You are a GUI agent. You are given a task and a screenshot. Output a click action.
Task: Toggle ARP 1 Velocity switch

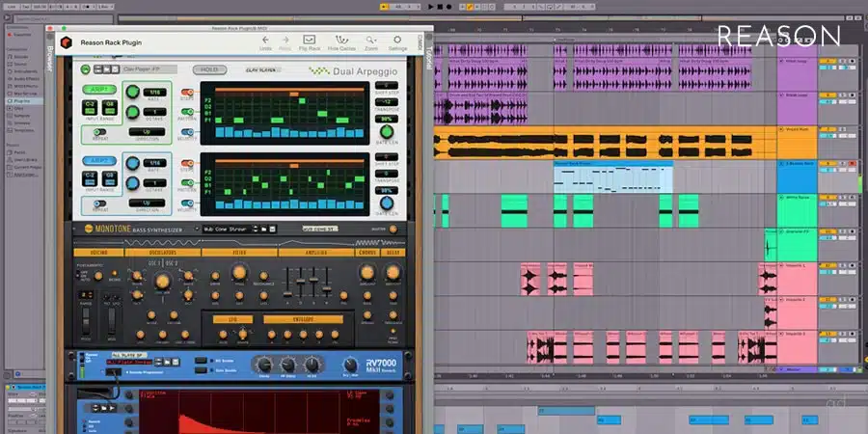[187, 132]
